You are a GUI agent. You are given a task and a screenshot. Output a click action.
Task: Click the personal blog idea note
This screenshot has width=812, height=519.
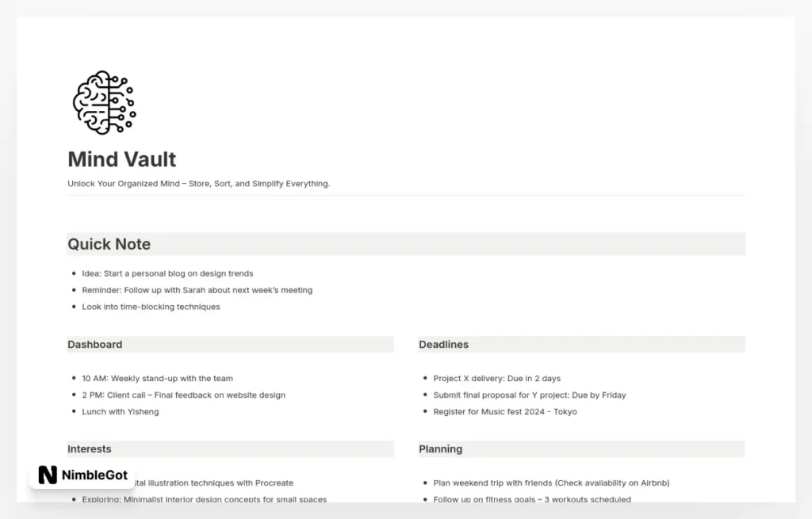point(167,273)
